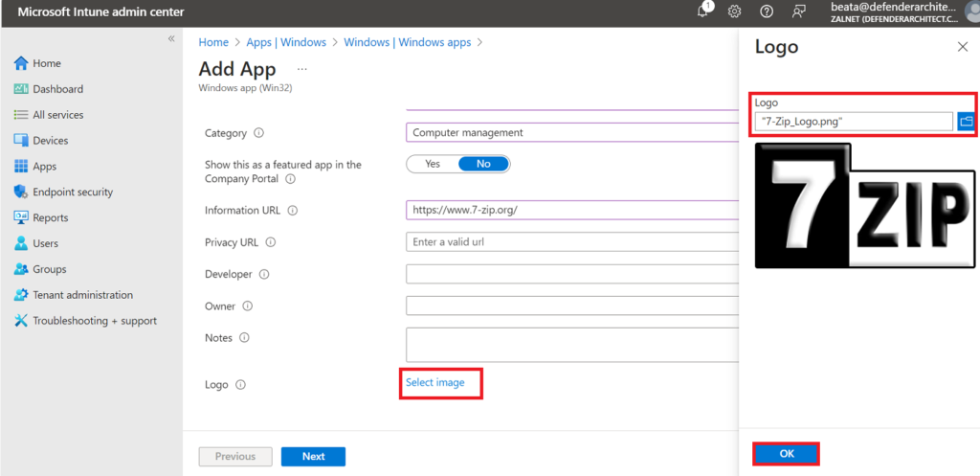Show Information URL info icon

click(x=293, y=210)
